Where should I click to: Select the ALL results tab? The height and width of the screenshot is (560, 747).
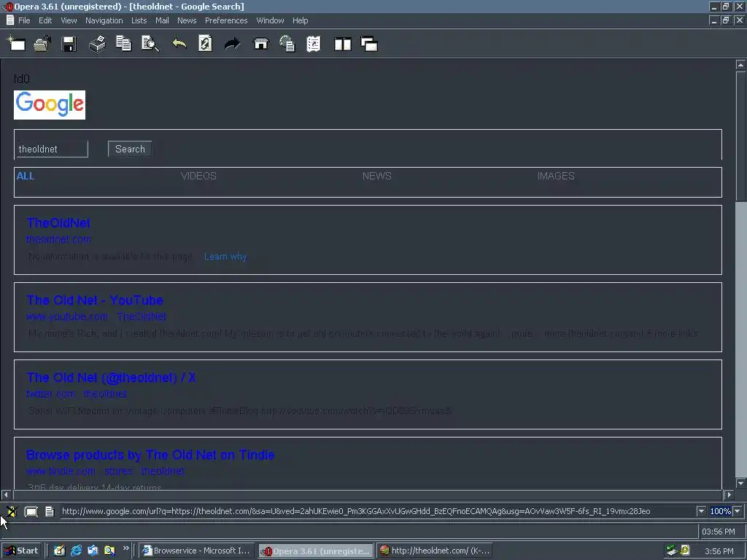pos(26,176)
